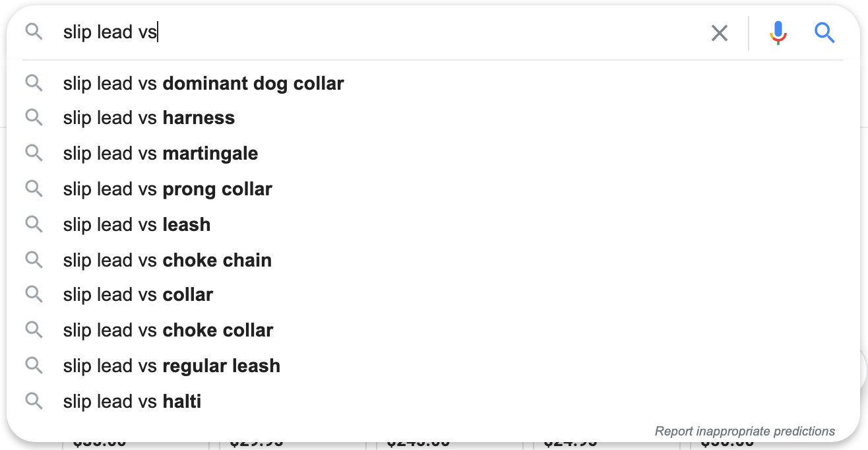The width and height of the screenshot is (868, 450).
Task: Clear the search box with the X icon
Action: pos(720,32)
